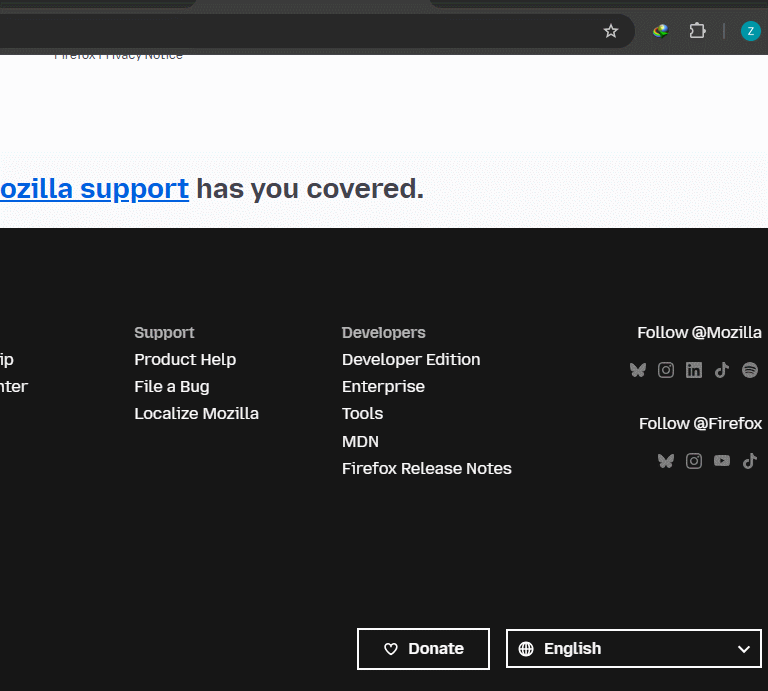Open the colorful download manager extension icon
This screenshot has width=768, height=691.
(x=661, y=31)
